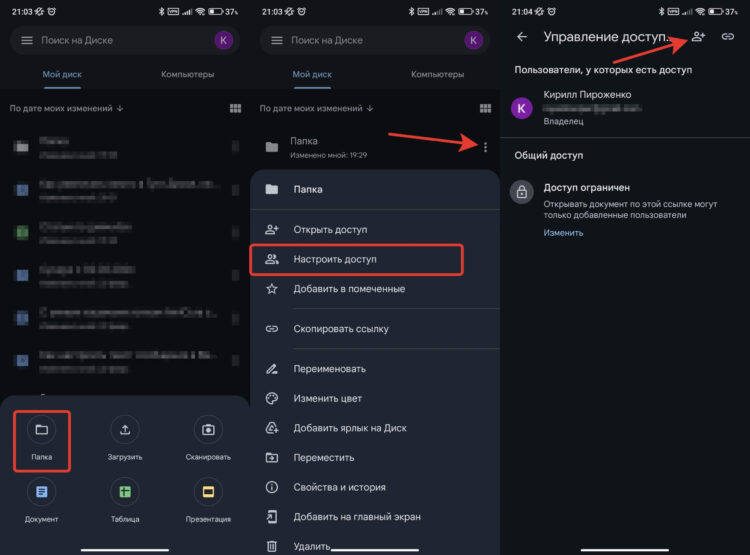Tap the add person icon in Управление доступом
The height and width of the screenshot is (555, 750).
pyautogui.click(x=698, y=36)
